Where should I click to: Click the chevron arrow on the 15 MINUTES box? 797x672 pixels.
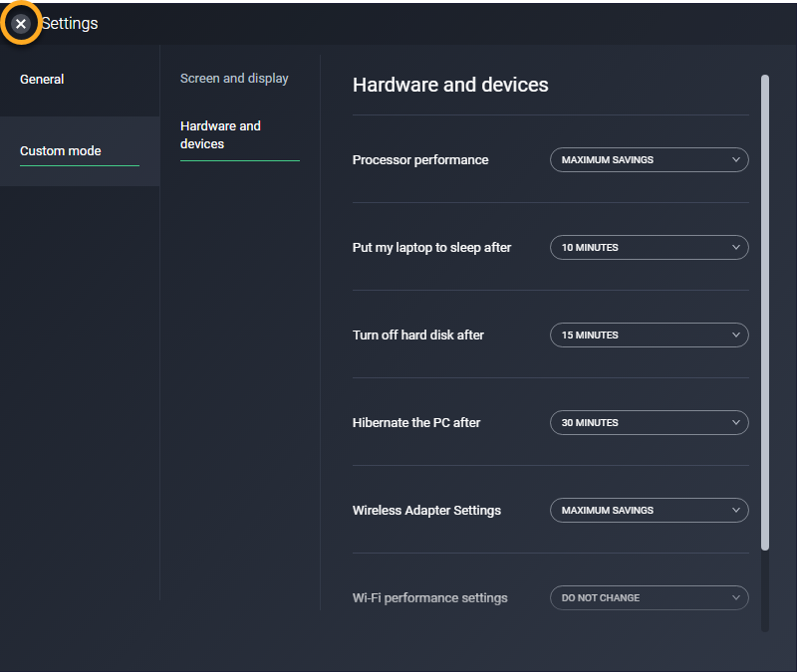tap(735, 336)
